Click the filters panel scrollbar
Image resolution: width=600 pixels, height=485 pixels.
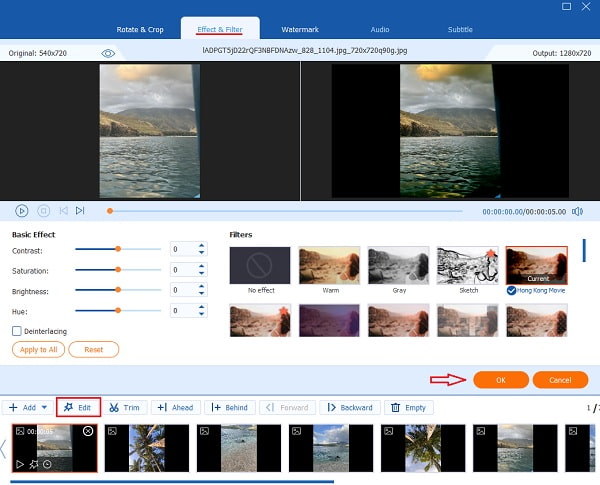coord(584,250)
